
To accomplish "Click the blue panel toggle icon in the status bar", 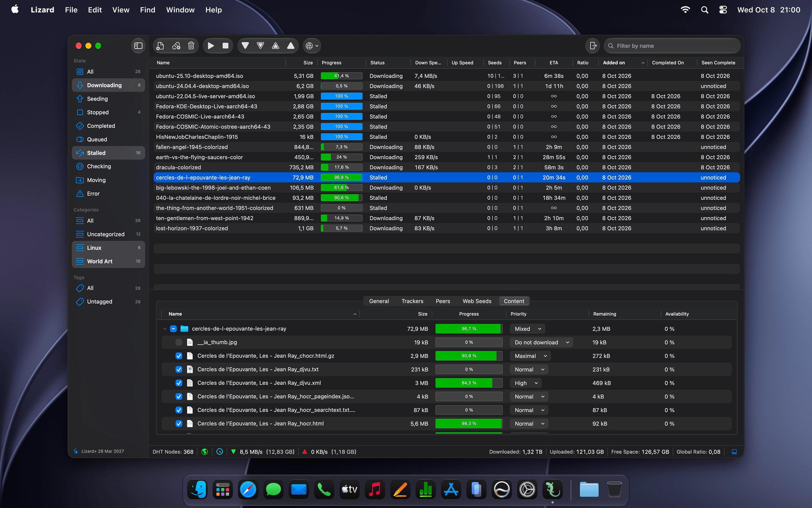I will click(734, 452).
